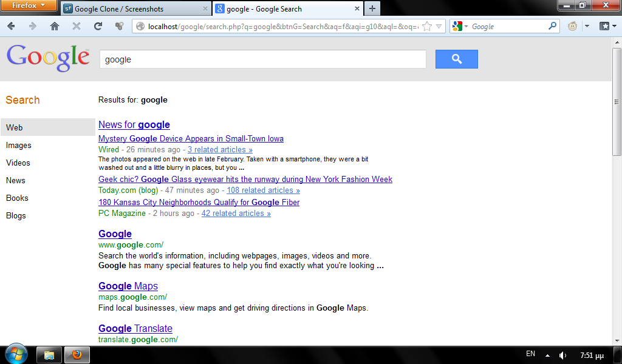The height and width of the screenshot is (364, 622).
Task: Go back with the browser back arrow
Action: coord(11,27)
